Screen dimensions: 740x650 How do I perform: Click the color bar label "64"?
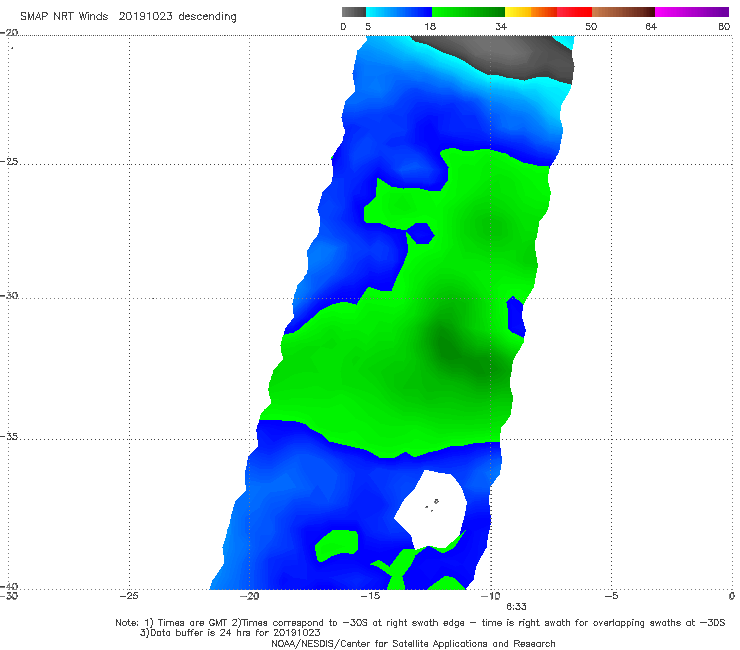point(651,26)
